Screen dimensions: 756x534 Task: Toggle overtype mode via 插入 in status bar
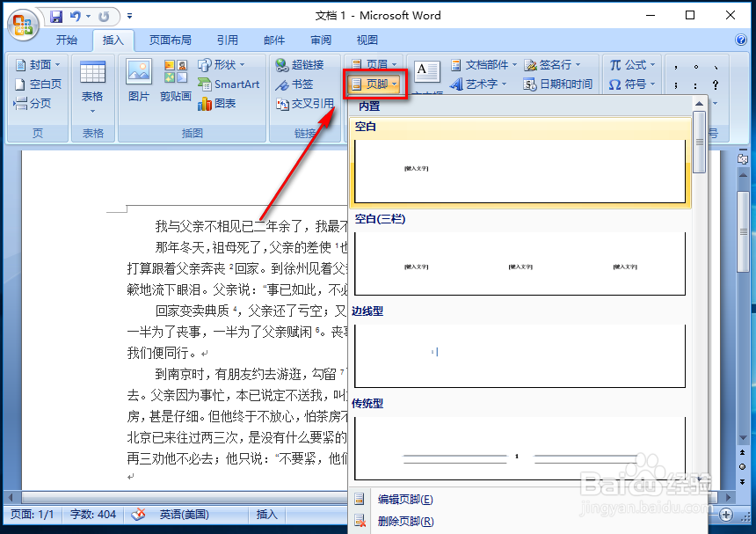pos(266,514)
